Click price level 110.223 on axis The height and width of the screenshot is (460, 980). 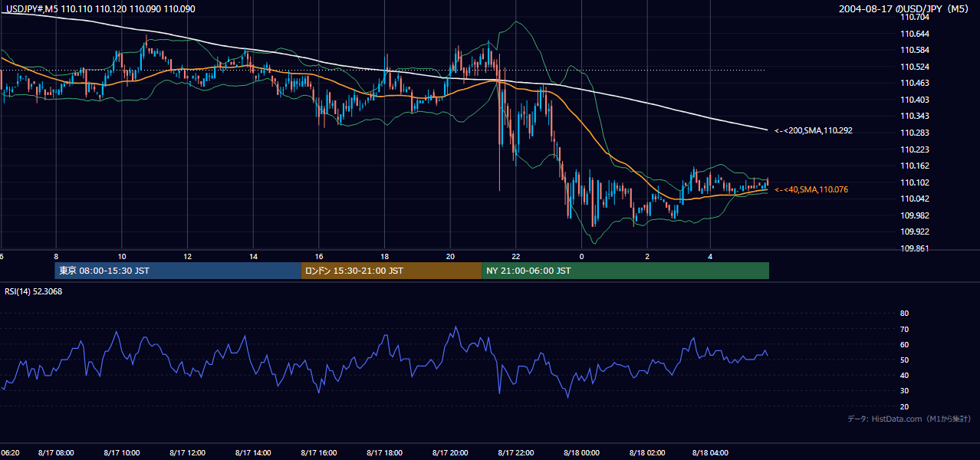pyautogui.click(x=916, y=149)
